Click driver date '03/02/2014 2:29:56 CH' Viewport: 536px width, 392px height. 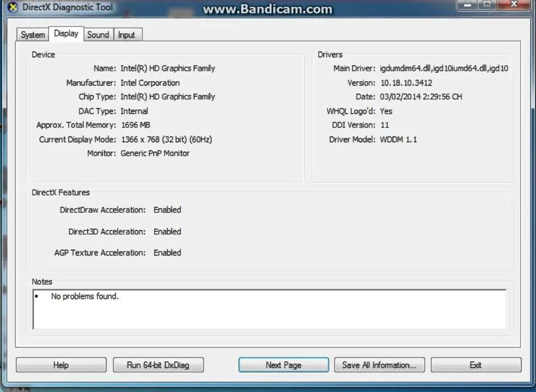coord(421,97)
